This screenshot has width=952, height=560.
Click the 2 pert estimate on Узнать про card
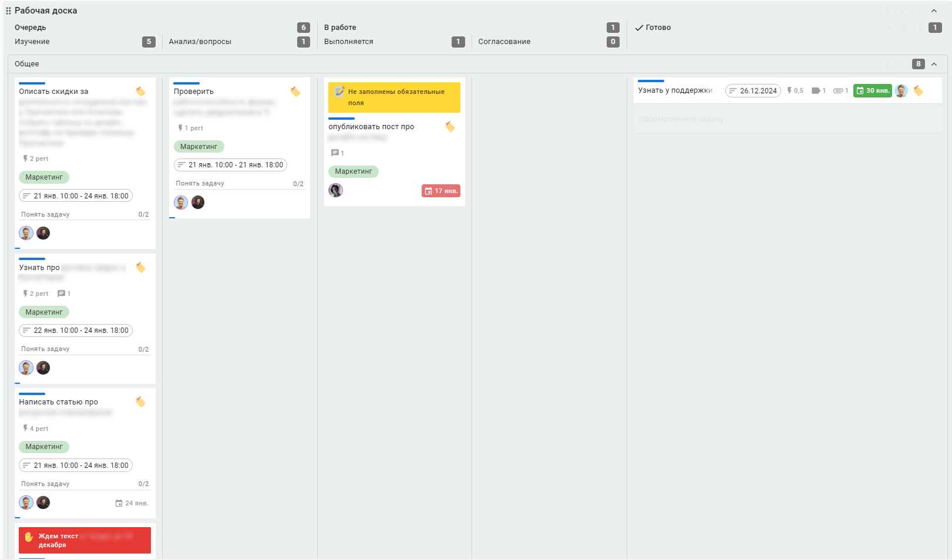click(x=36, y=294)
